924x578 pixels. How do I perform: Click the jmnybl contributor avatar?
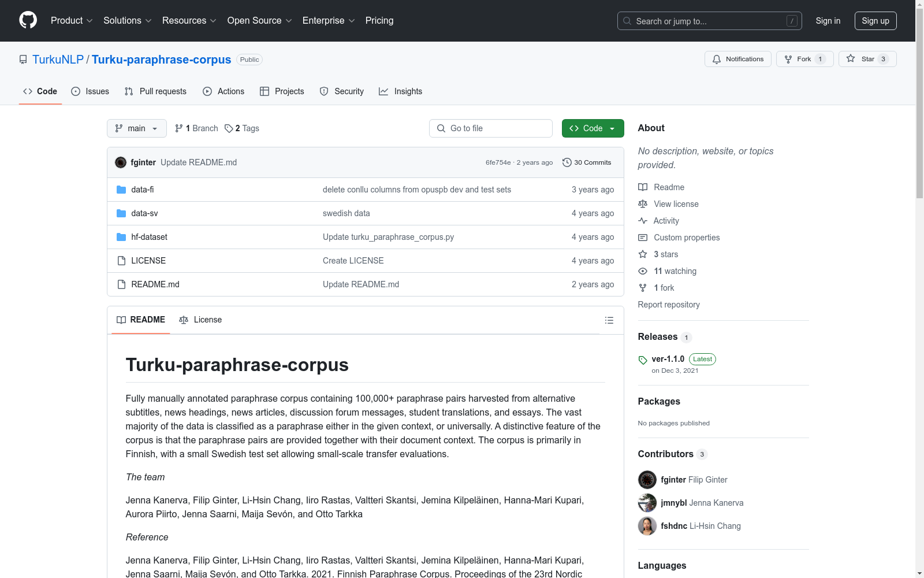pos(647,503)
